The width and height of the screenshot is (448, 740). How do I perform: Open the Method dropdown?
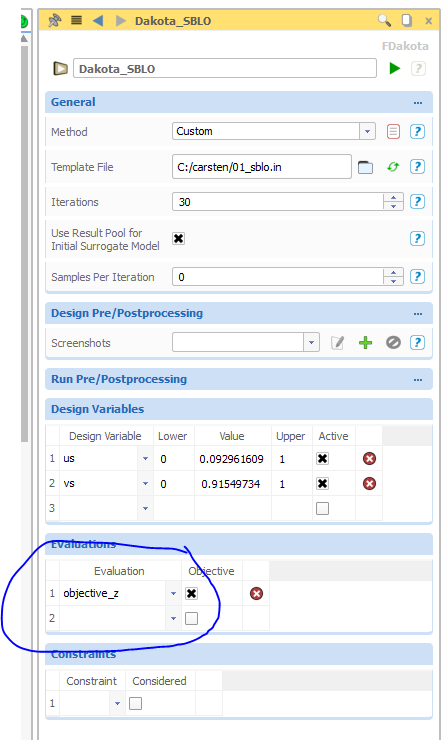[367, 131]
